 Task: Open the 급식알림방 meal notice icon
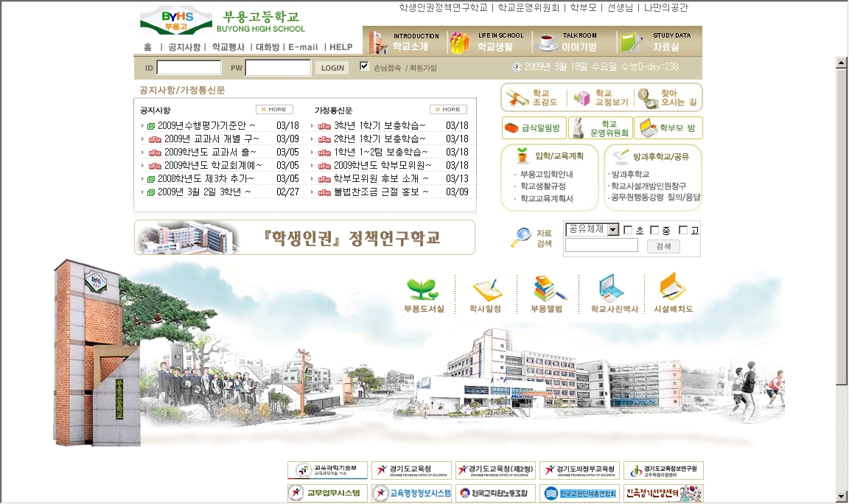point(515,128)
